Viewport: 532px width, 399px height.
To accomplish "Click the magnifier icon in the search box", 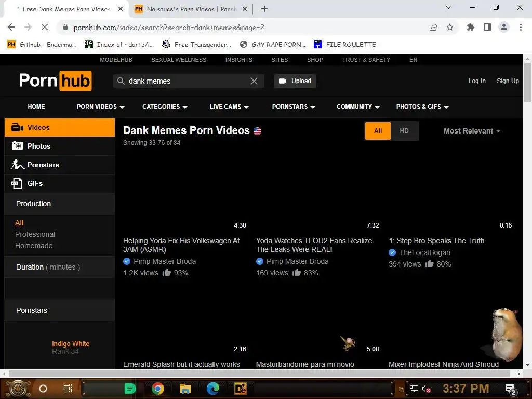I will coord(121,81).
